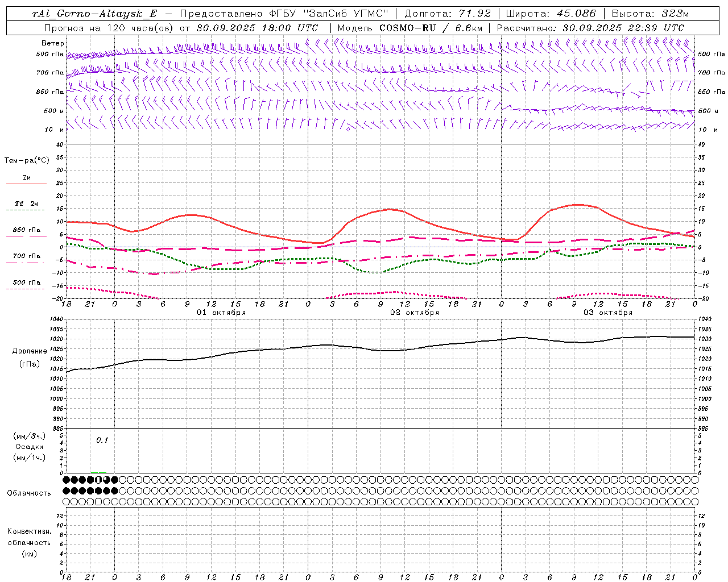This screenshot has width=728, height=582.
Task: Click the forecast start time 30.09.2025 18:00 UTC
Action: point(257,28)
